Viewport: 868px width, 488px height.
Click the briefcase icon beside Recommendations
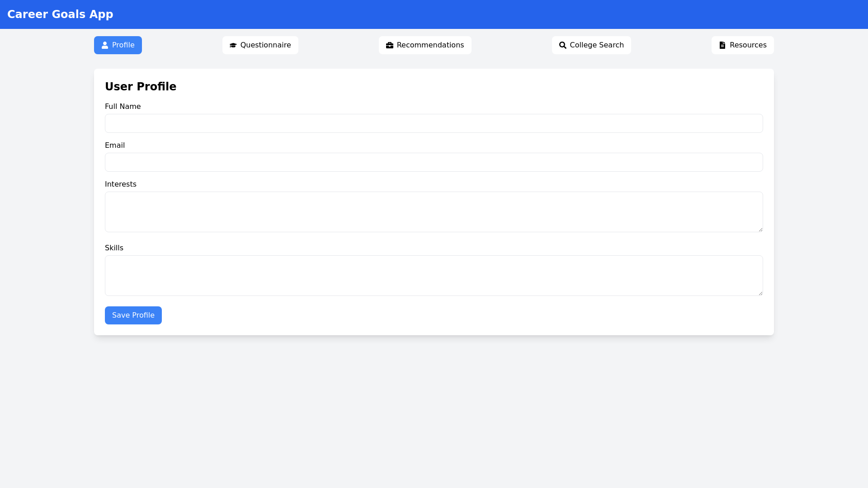click(x=389, y=45)
